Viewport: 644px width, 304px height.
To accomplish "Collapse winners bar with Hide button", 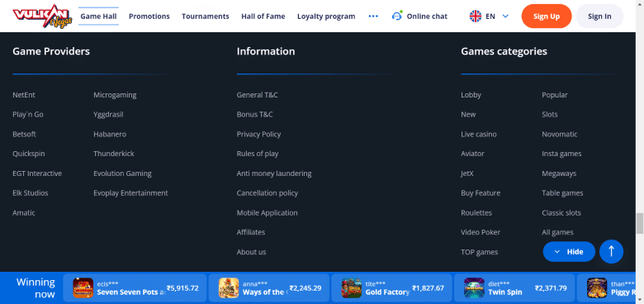I will (569, 252).
